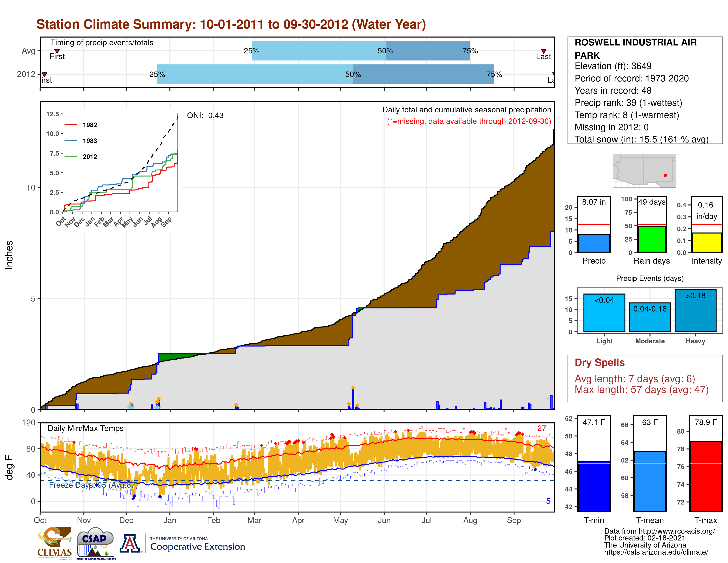Click the Heavy >0.18 events bar
Image resolution: width=728 pixels, height=563 pixels.
(x=695, y=310)
